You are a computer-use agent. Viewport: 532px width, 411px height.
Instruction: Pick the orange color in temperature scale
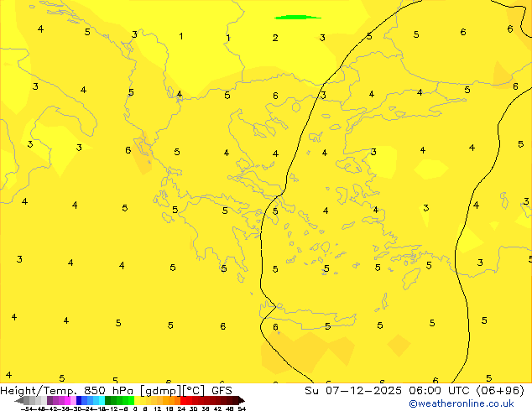[x=168, y=400]
